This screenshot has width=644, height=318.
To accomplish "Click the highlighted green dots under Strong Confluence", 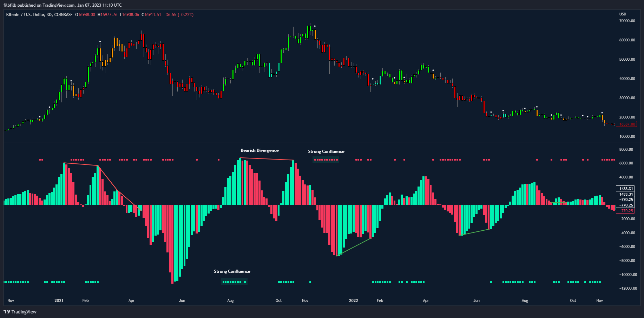I will pyautogui.click(x=234, y=282).
